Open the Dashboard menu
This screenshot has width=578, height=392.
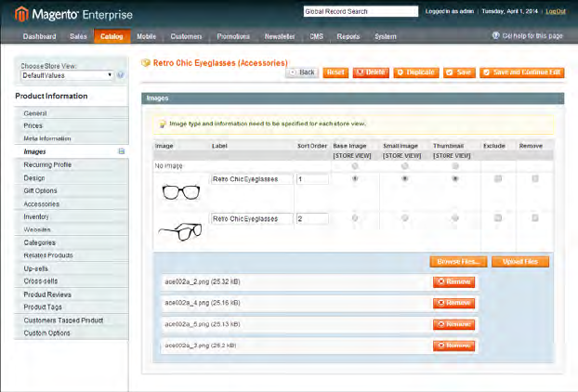tap(39, 36)
